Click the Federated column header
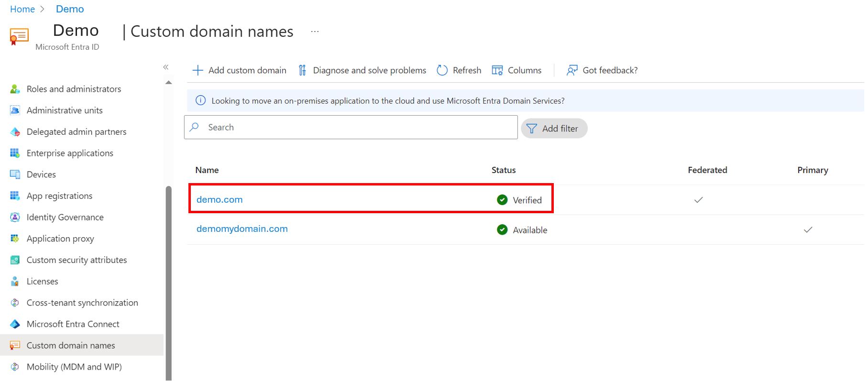The image size is (868, 381). click(x=707, y=170)
